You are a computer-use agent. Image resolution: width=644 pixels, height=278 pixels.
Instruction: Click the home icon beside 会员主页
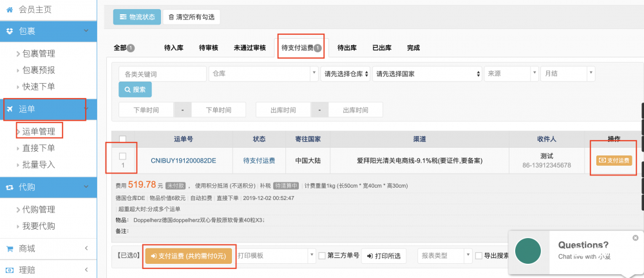[10, 10]
